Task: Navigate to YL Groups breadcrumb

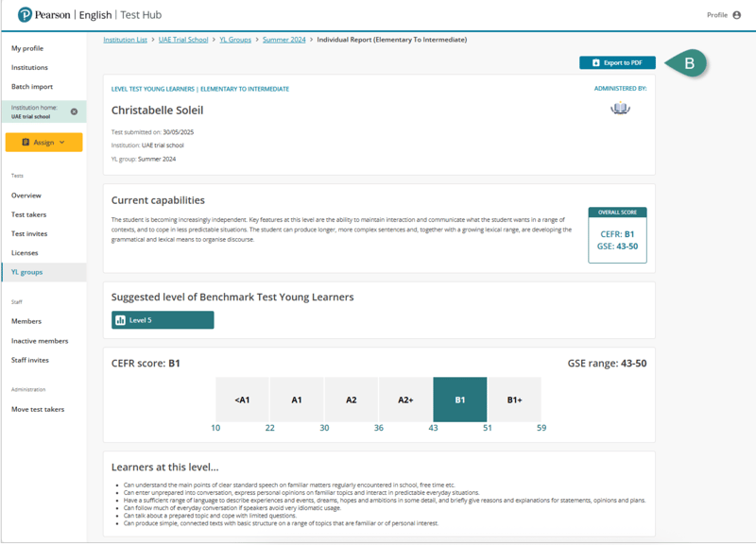Action: 235,40
